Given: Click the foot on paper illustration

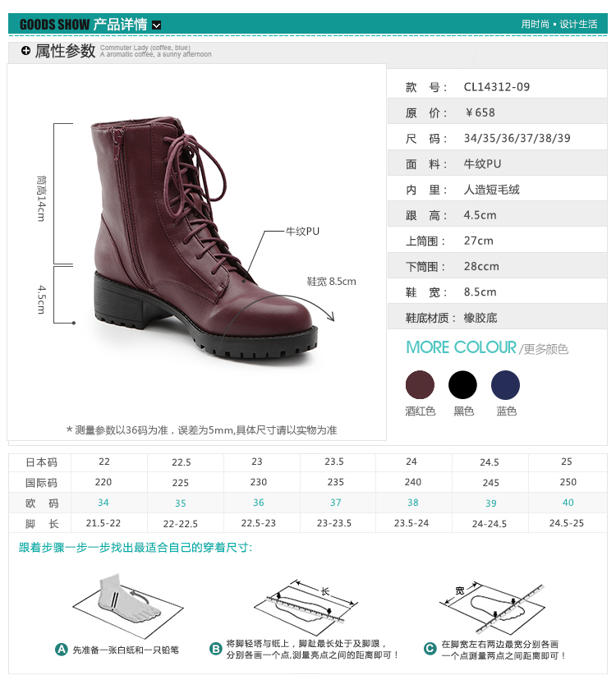Looking at the screenshot, I should [128, 604].
